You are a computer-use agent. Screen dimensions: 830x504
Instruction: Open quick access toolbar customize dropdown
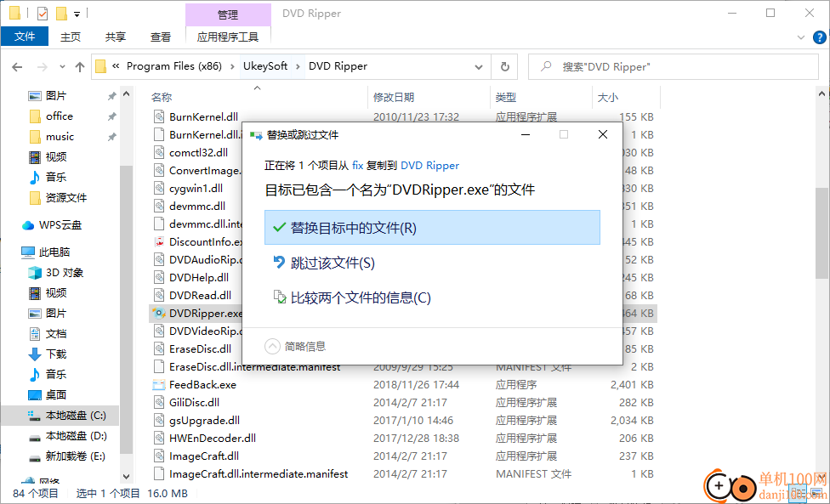click(77, 14)
